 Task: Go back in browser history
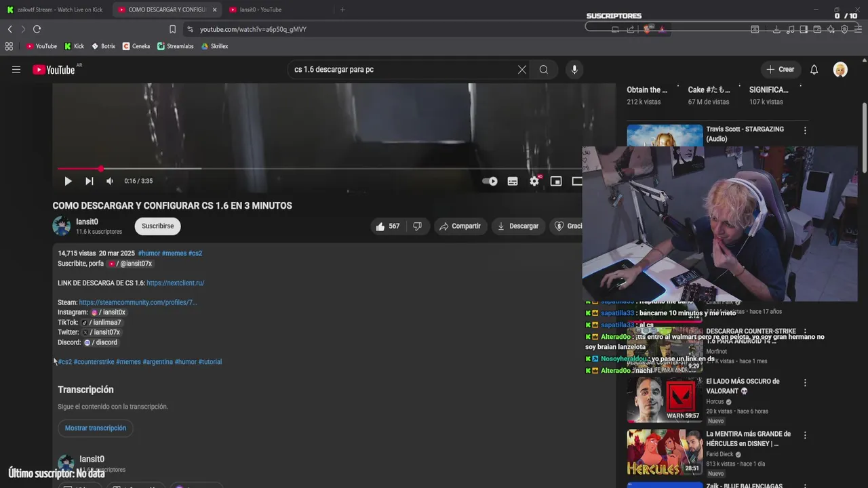[x=9, y=29]
